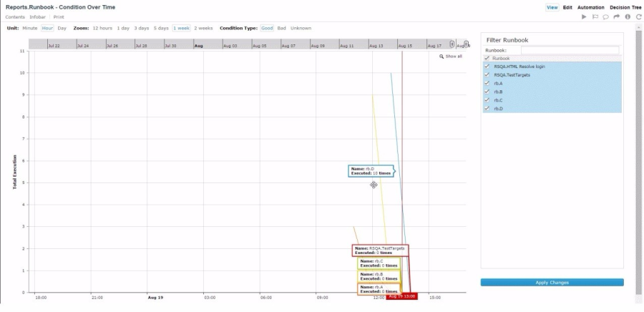This screenshot has height=312, width=644.
Task: Click the play/execute icon in the top toolbar
Action: [x=584, y=16]
